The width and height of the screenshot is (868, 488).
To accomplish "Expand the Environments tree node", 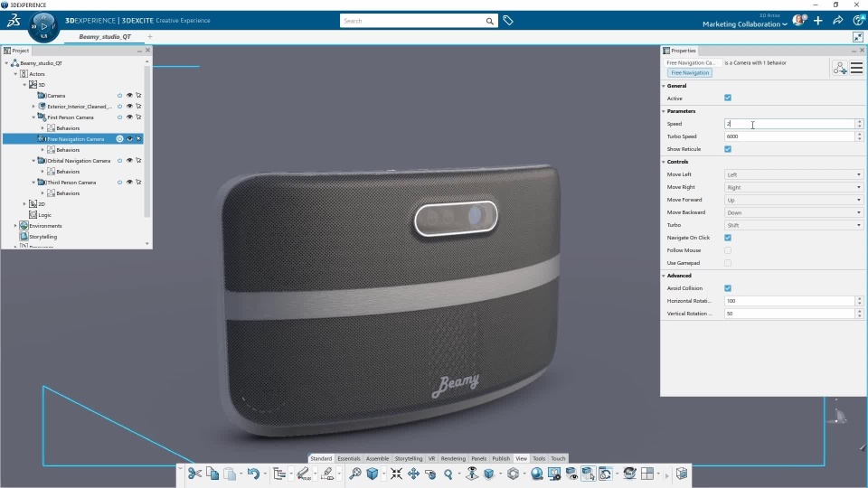I will (15, 226).
